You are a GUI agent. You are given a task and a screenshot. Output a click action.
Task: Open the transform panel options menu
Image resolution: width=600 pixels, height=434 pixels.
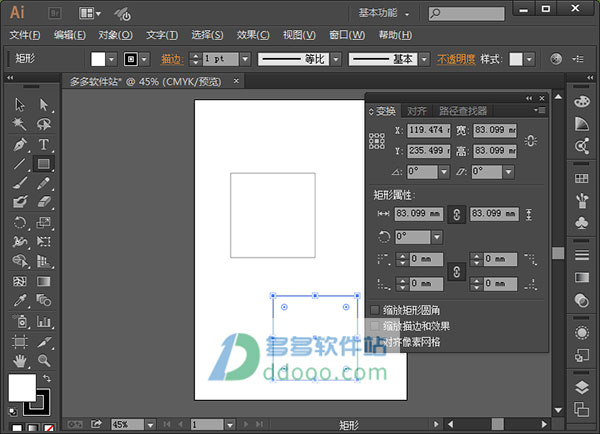click(540, 111)
